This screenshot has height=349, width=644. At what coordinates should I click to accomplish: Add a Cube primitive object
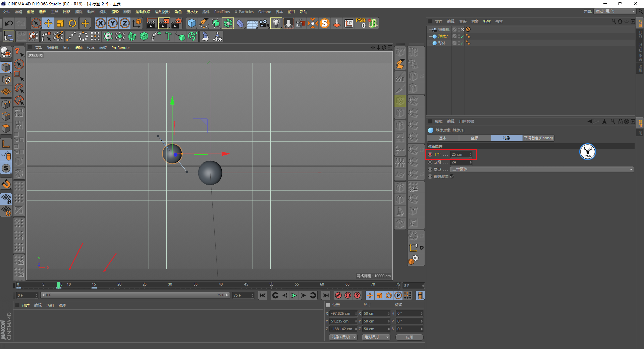[192, 23]
